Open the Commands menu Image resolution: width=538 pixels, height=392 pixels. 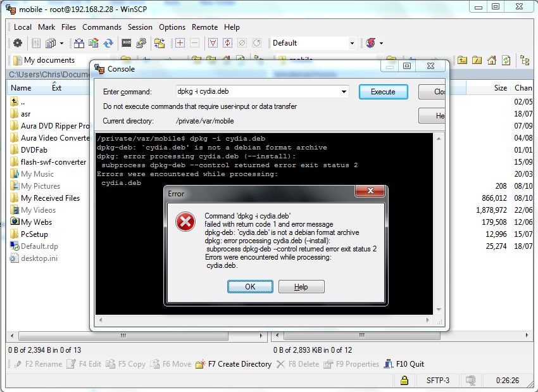point(101,27)
